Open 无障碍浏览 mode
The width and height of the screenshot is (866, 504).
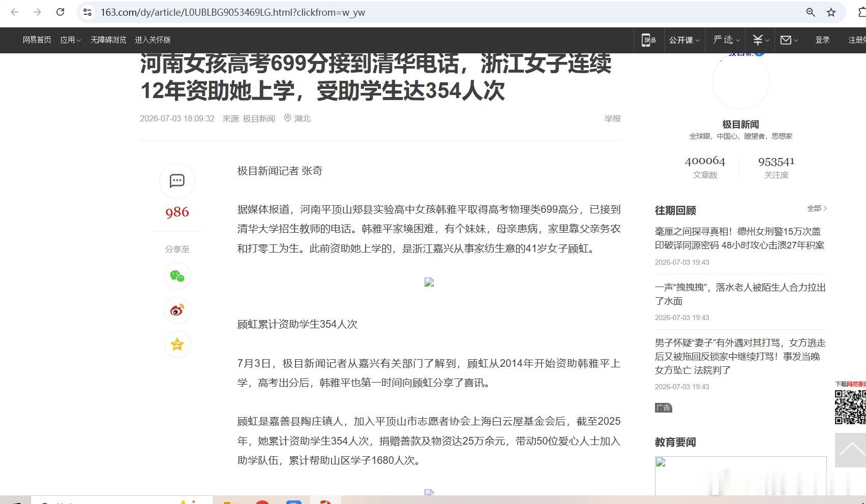pos(108,40)
